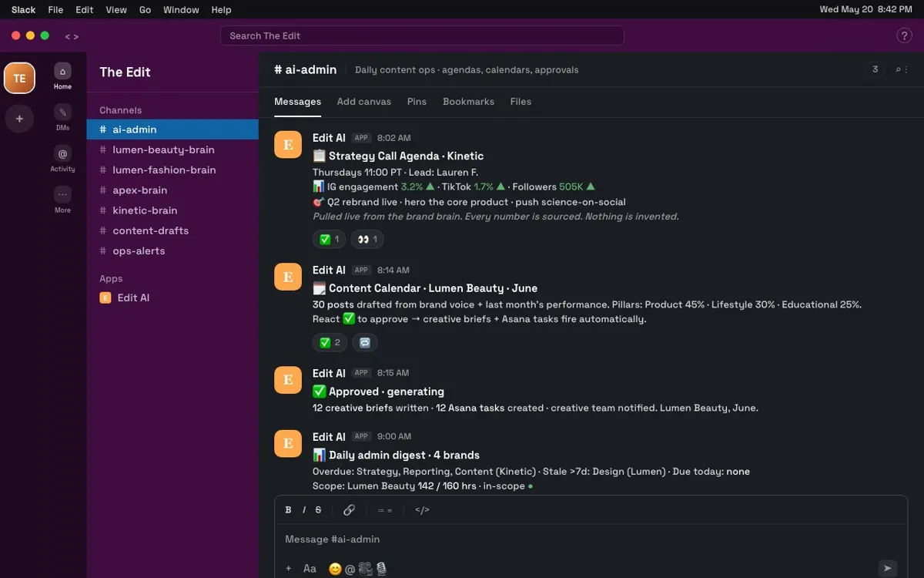Focus the Search The Edit box

[422, 36]
